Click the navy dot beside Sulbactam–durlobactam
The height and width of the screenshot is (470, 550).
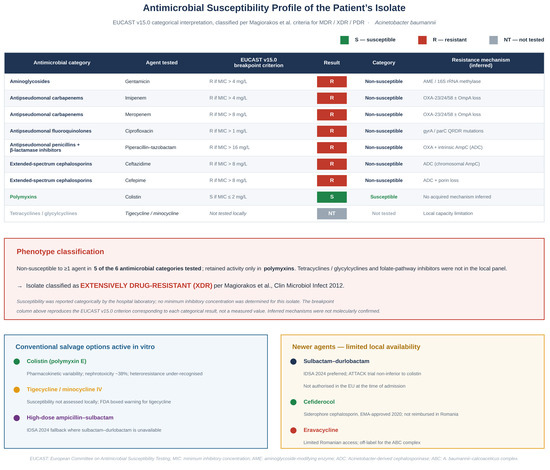(x=293, y=361)
